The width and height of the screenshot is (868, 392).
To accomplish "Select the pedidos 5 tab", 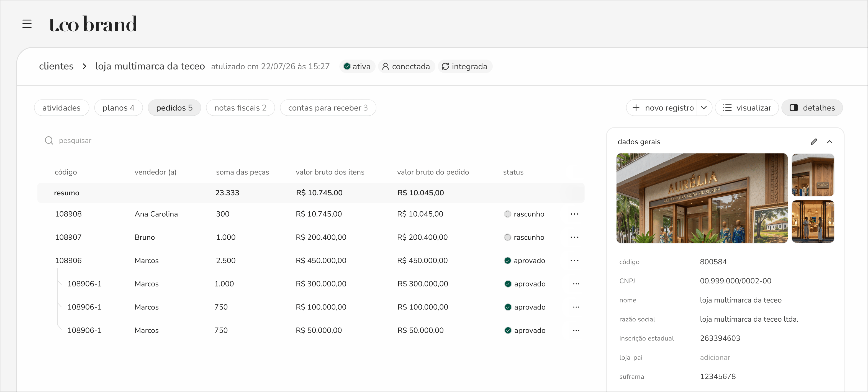I will [174, 108].
